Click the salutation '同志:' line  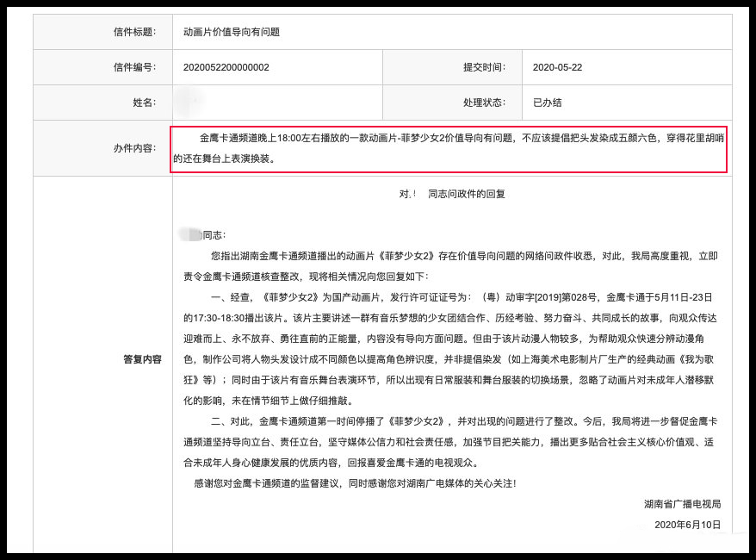tap(214, 235)
